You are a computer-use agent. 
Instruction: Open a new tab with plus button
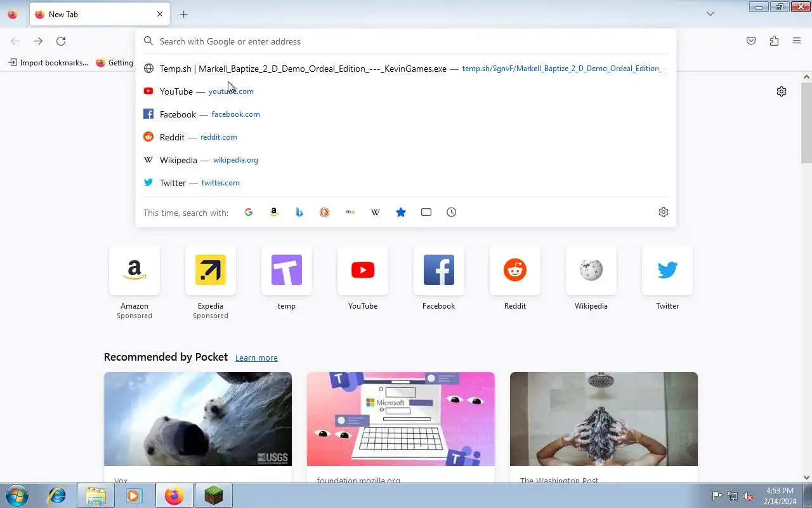click(183, 14)
